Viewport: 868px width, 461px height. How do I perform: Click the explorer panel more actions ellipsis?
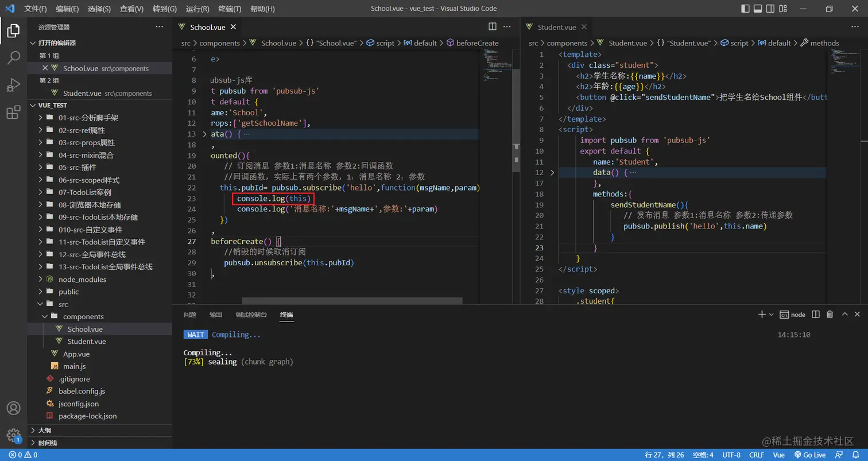[x=159, y=27]
